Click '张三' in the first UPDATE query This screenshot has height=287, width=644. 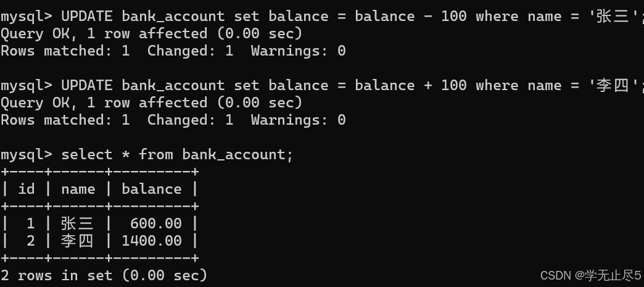coord(613,17)
